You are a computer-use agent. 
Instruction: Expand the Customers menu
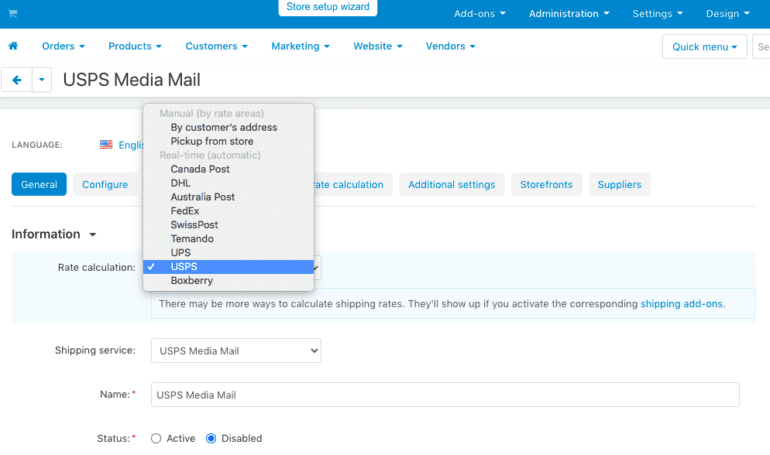(x=216, y=46)
